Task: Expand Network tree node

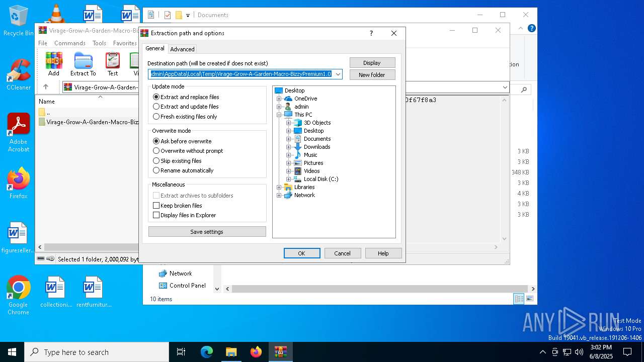Action: pos(279,195)
